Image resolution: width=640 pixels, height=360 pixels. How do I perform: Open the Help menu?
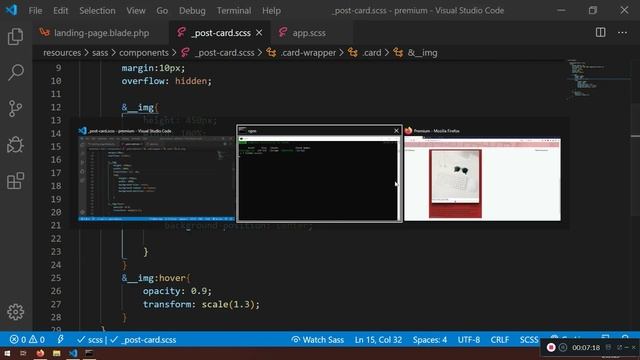(x=271, y=11)
